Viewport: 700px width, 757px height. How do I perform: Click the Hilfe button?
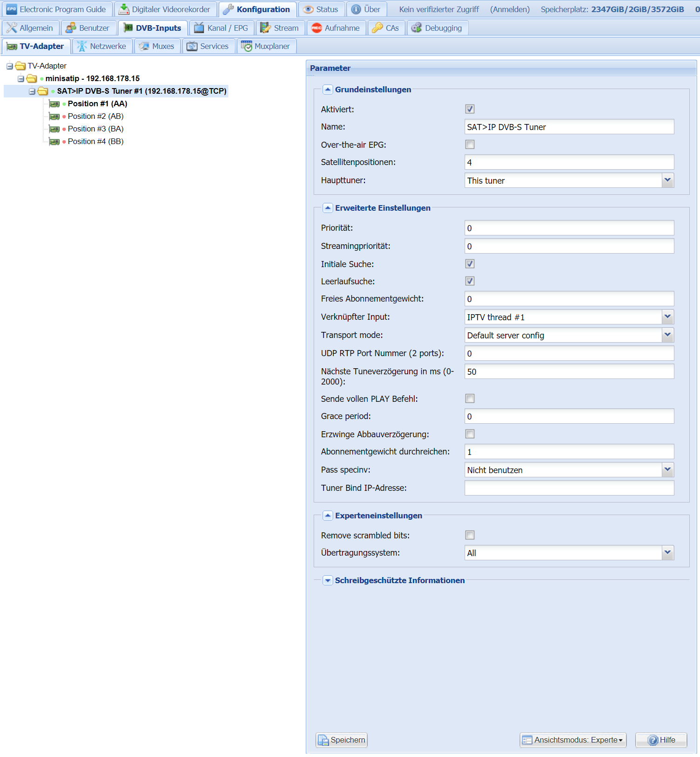tap(661, 740)
